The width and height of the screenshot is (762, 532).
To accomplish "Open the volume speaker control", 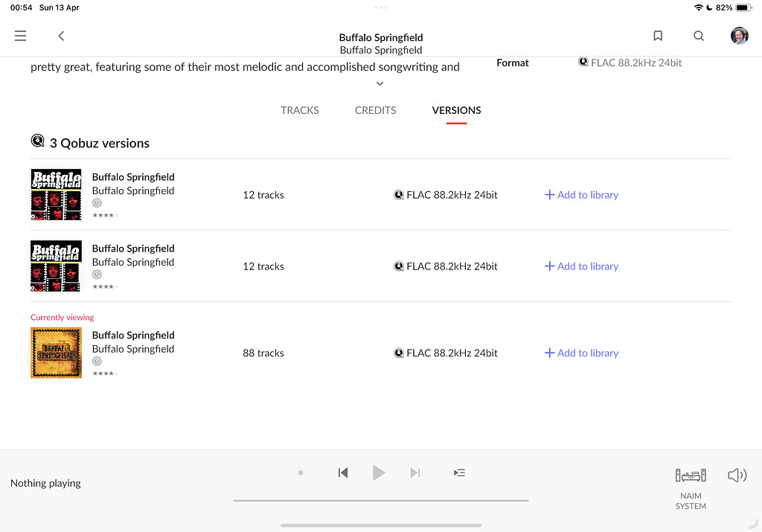I will 737,475.
